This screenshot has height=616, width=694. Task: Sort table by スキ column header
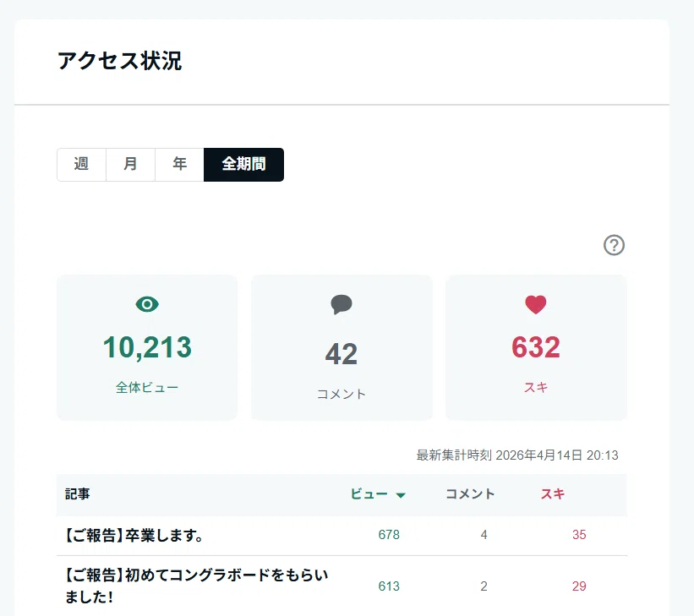pos(553,493)
